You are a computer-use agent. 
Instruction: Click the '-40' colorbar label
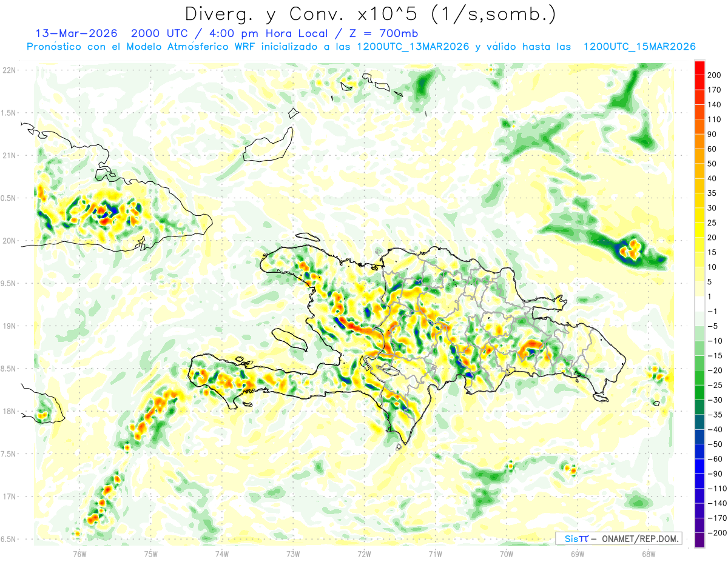coord(715,429)
